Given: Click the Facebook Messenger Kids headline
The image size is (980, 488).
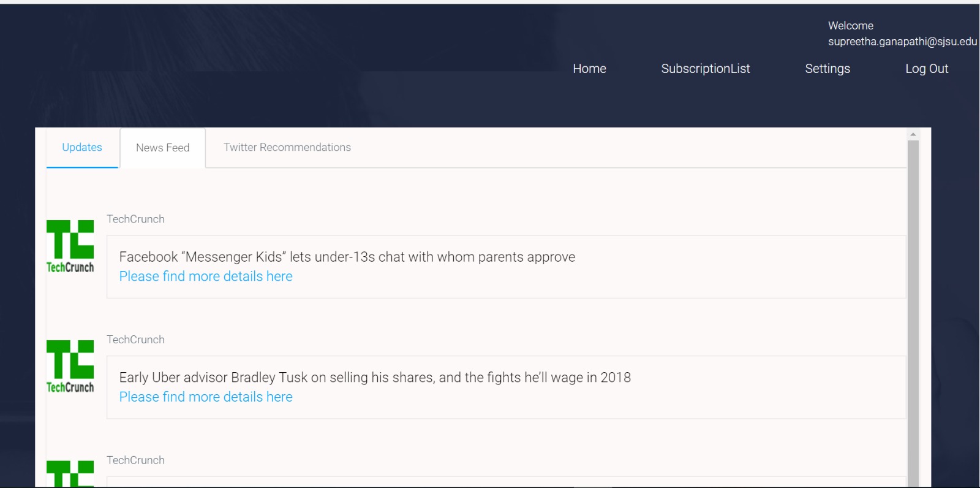Looking at the screenshot, I should 347,257.
